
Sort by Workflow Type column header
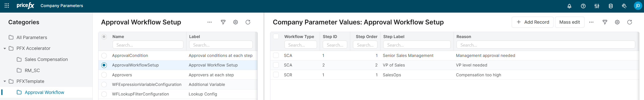299,37
